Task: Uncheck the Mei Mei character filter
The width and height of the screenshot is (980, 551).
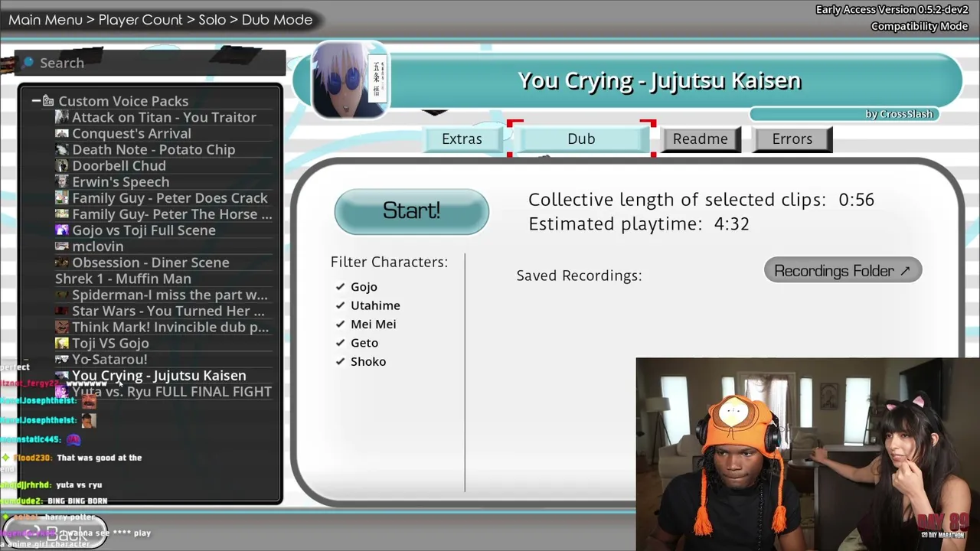Action: click(x=340, y=324)
